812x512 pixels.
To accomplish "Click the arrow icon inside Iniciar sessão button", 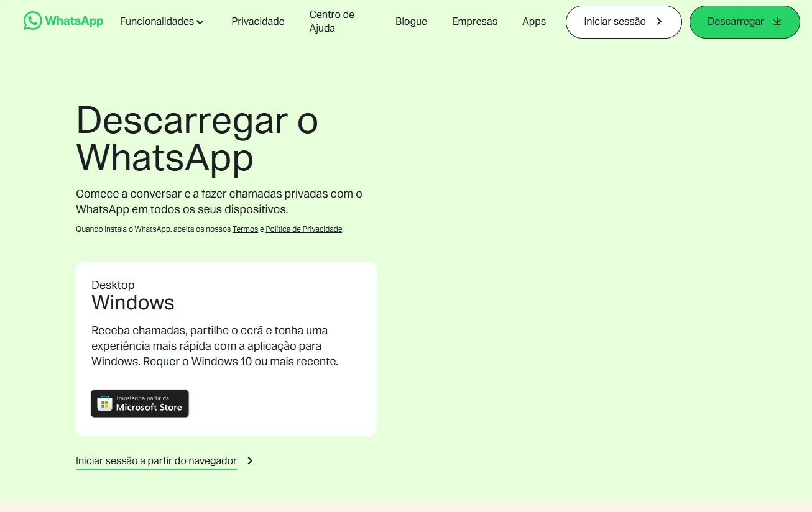I will (658, 21).
